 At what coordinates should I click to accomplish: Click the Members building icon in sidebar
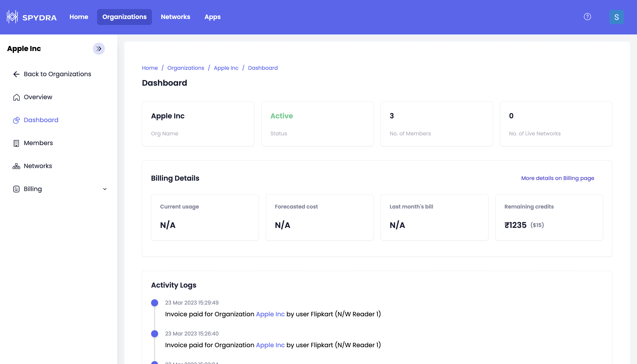click(16, 143)
